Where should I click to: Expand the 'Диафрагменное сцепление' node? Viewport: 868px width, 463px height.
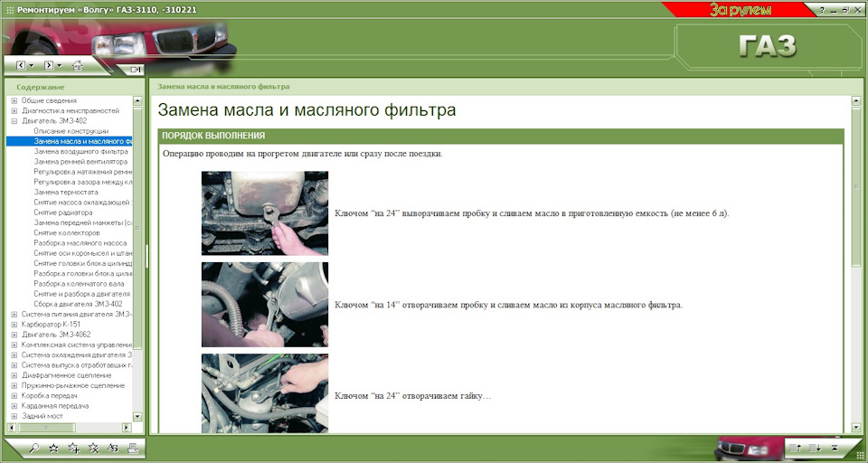click(14, 375)
